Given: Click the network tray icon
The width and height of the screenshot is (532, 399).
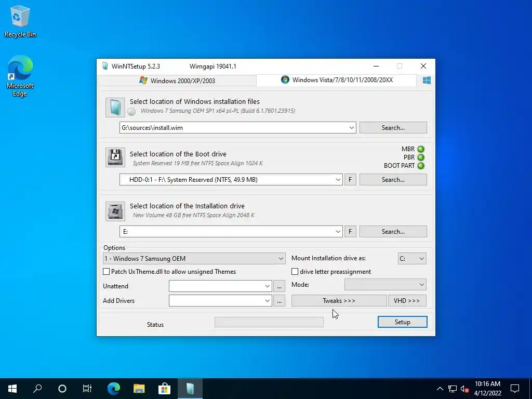Looking at the screenshot, I should [x=453, y=389].
